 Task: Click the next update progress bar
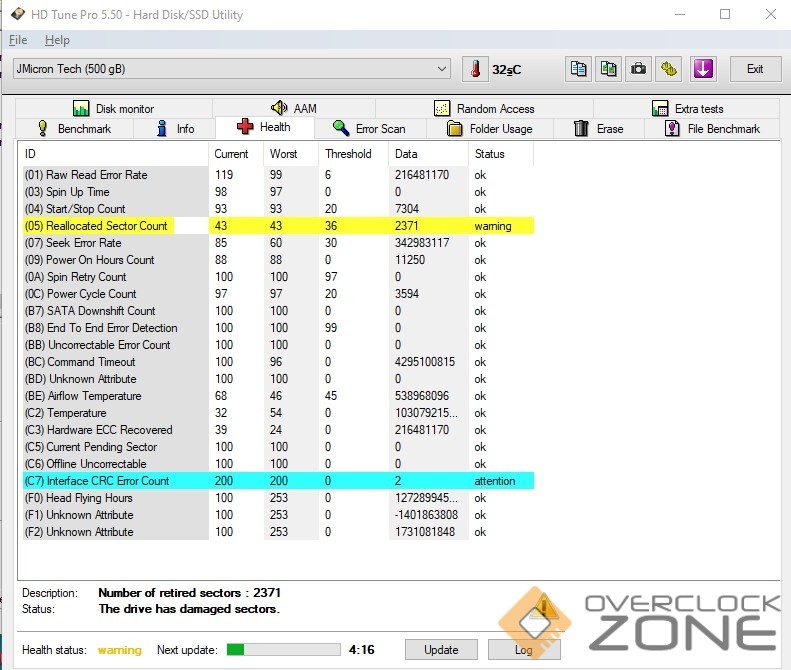(284, 649)
